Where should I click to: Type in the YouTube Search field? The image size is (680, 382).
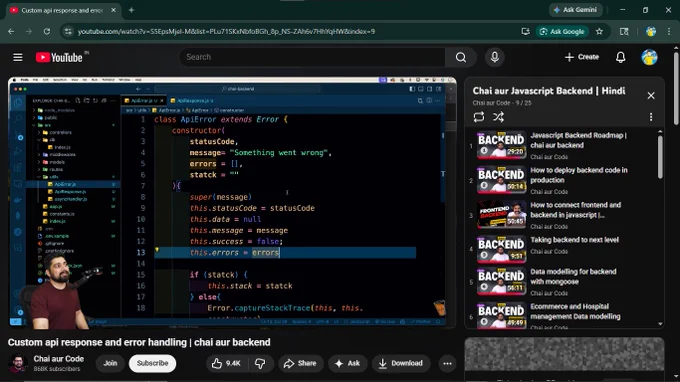click(312, 57)
